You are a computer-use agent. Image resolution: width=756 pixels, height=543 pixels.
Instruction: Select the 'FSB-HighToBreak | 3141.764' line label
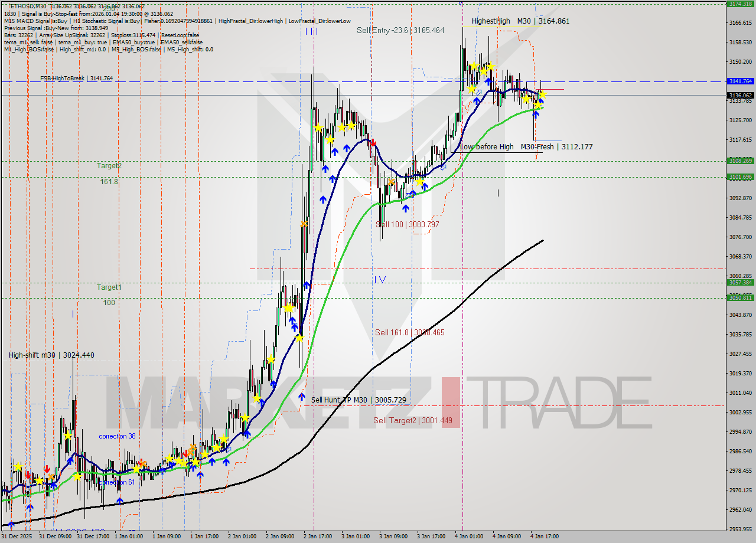pos(76,78)
